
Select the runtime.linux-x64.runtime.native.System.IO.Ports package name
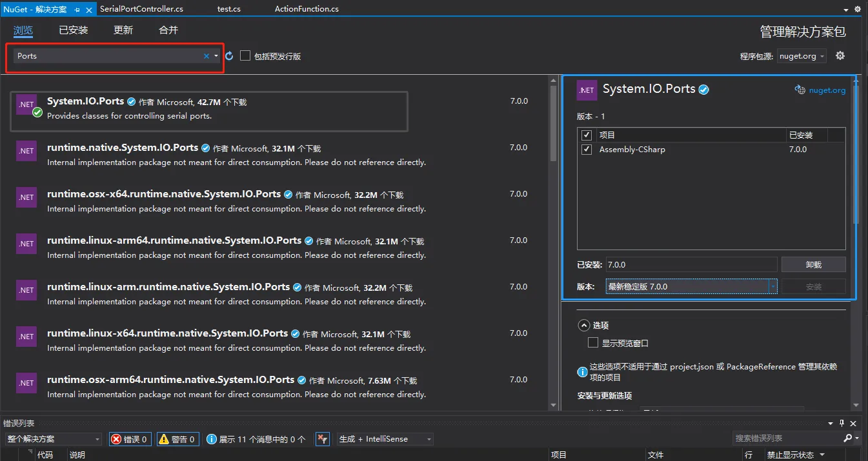(x=167, y=333)
